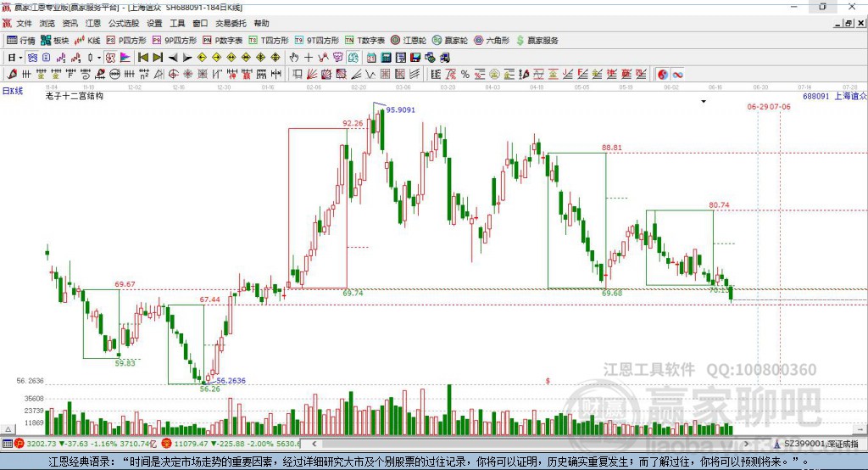The image size is (868, 470).
Task: Click the 80.74 price level label
Action: click(x=719, y=205)
